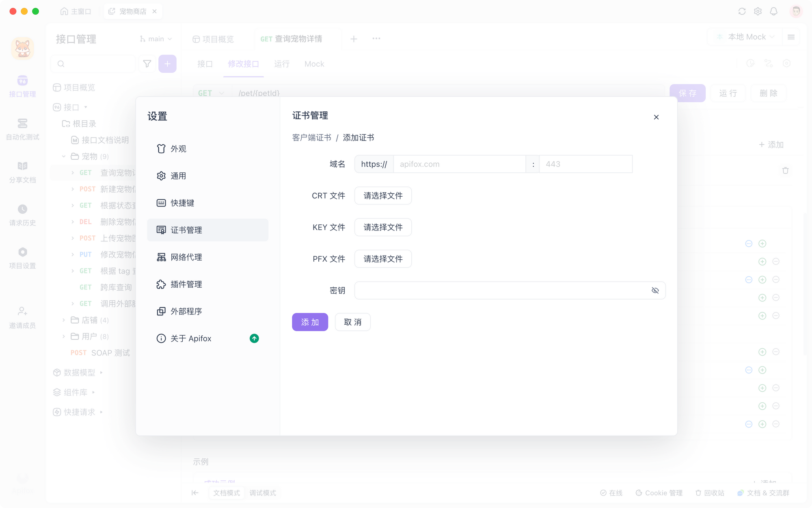The image size is (812, 508).
Task: Open 分享文档 in left sidebar
Action: click(22, 172)
